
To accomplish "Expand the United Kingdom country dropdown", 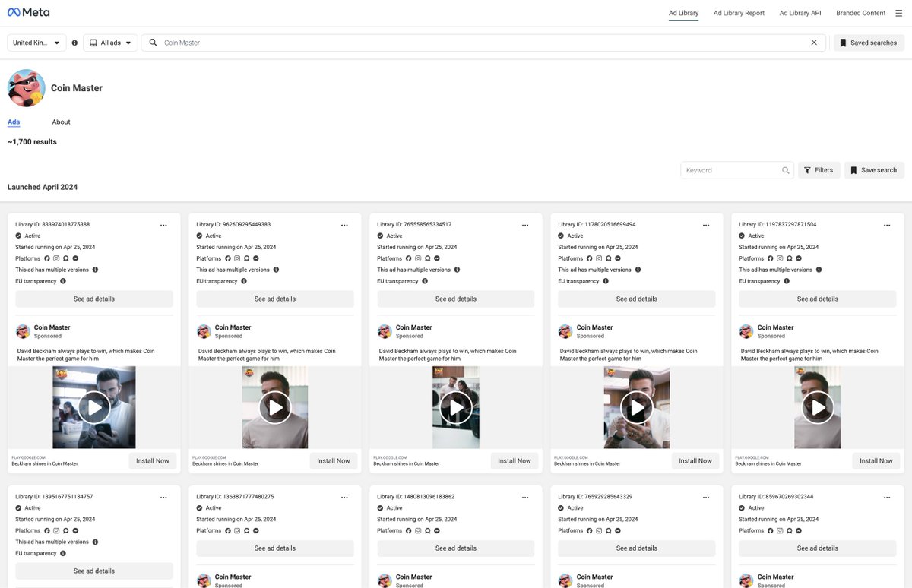I will [36, 43].
